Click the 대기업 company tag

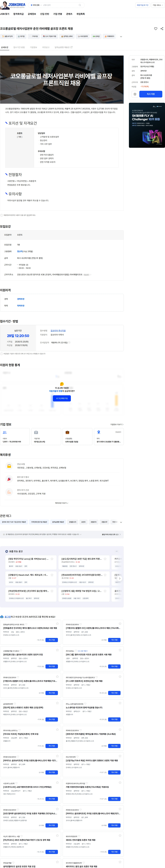pyautogui.click(x=21, y=36)
